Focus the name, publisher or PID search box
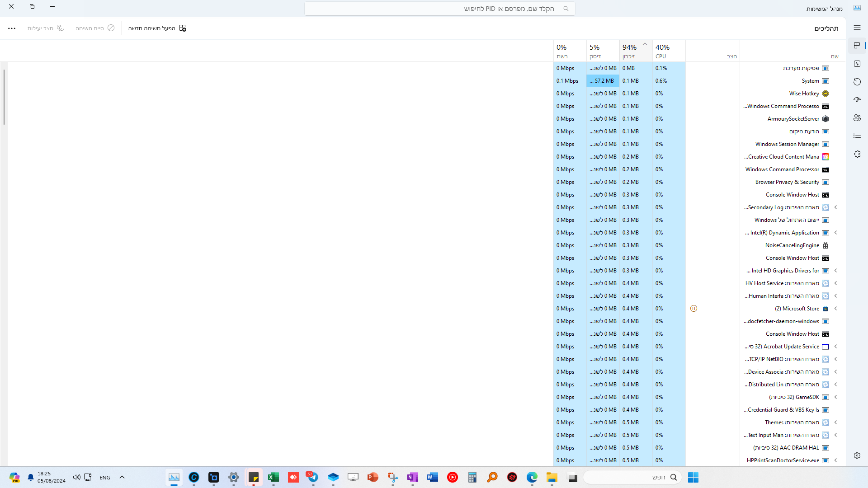The image size is (868, 488). tap(439, 9)
